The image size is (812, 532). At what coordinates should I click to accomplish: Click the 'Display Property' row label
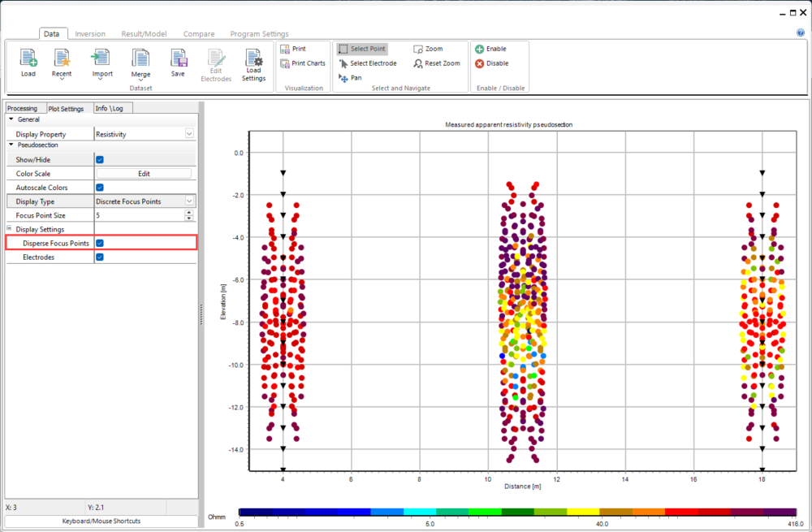tap(41, 134)
